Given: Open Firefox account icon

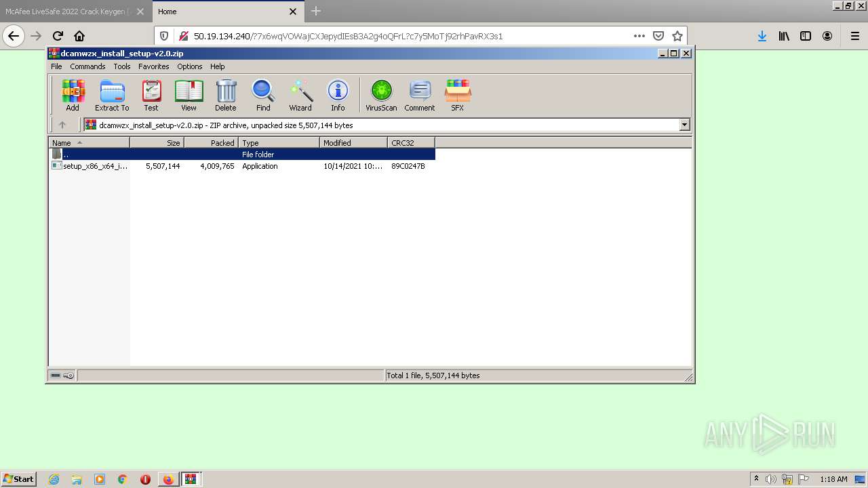Looking at the screenshot, I should coord(827,36).
